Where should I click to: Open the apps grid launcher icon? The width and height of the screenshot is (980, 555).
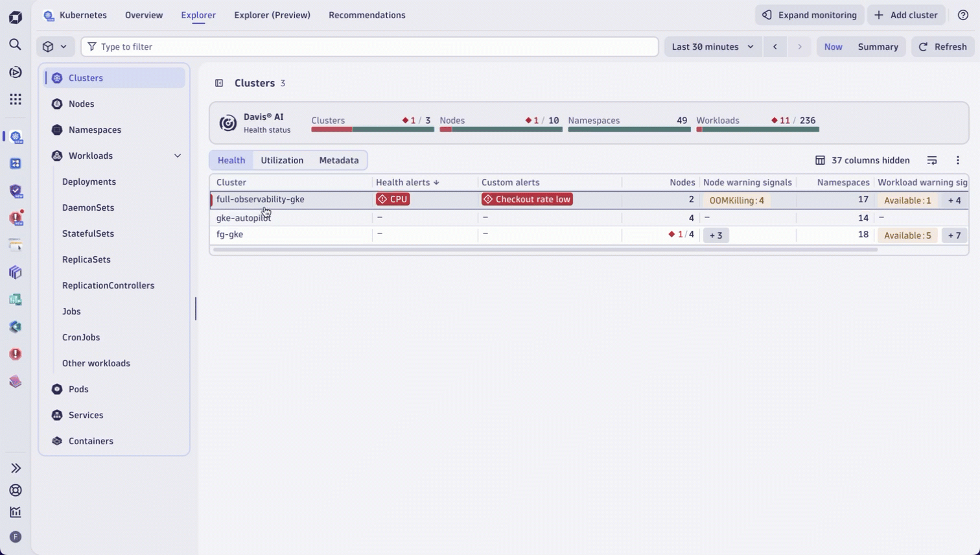pos(16,99)
